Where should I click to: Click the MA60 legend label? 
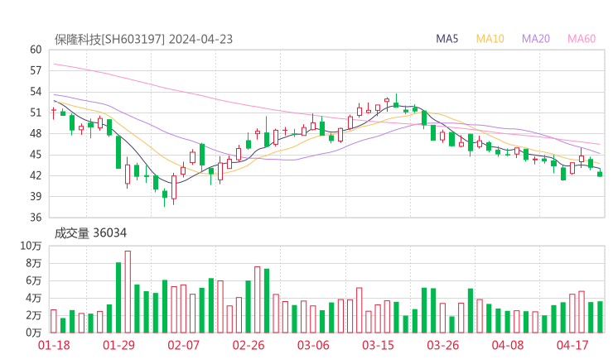pyautogui.click(x=582, y=39)
